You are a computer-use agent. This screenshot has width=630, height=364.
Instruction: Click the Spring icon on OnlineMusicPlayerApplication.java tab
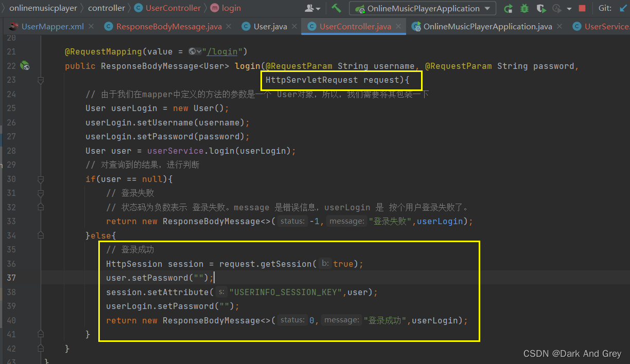click(415, 26)
